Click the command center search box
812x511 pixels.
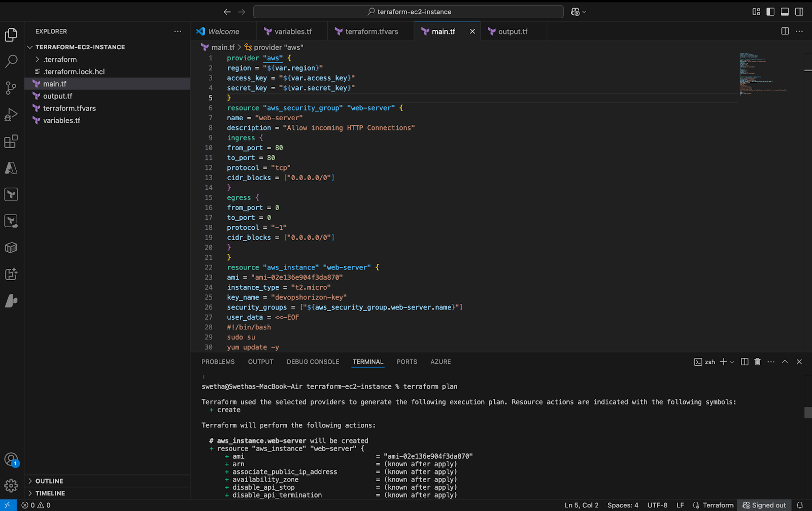pyautogui.click(x=409, y=12)
